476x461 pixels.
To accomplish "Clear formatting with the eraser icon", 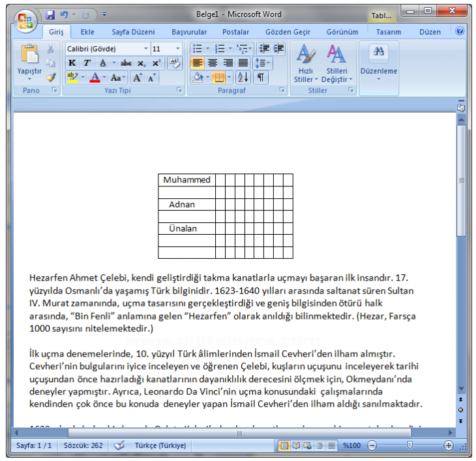I will click(175, 63).
